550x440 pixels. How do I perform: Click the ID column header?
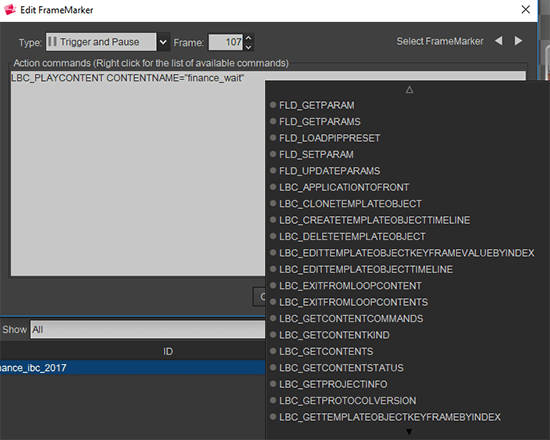click(168, 351)
